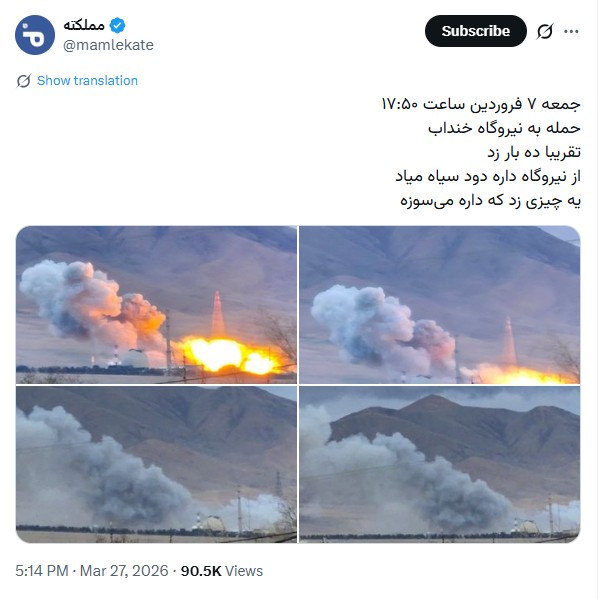
Task: Open top-left explosion fireball photo
Action: [156, 305]
